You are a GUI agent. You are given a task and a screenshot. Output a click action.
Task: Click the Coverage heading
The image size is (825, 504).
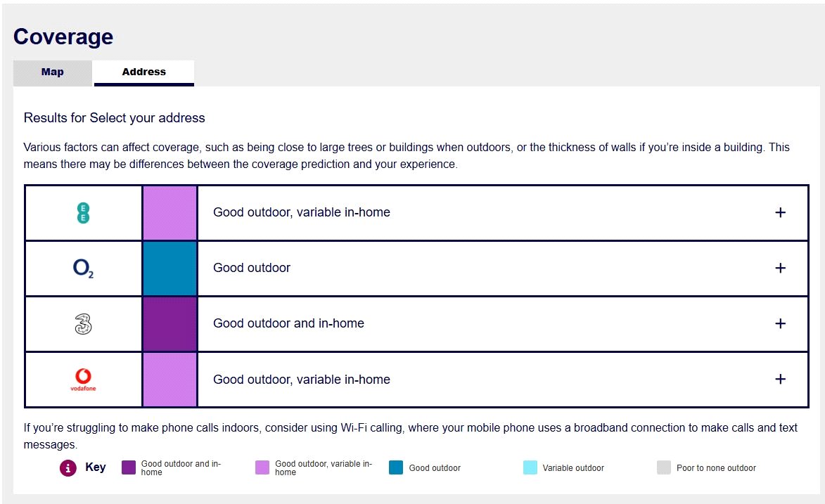tap(63, 37)
